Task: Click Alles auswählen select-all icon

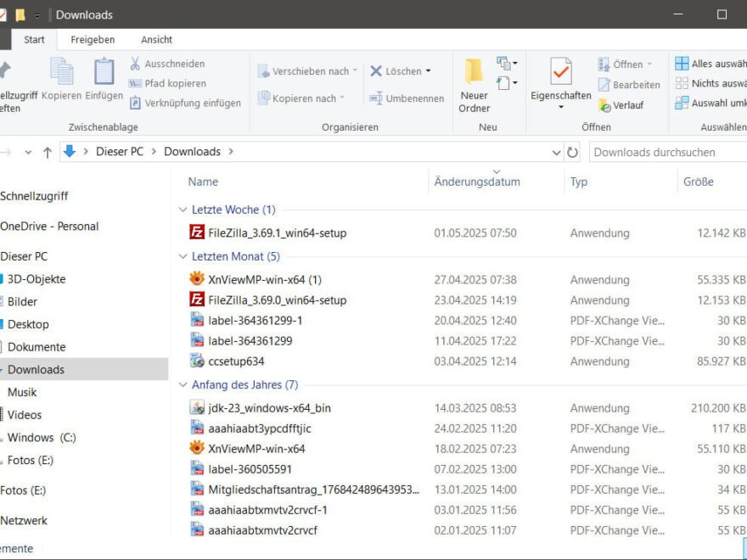Action: [682, 64]
